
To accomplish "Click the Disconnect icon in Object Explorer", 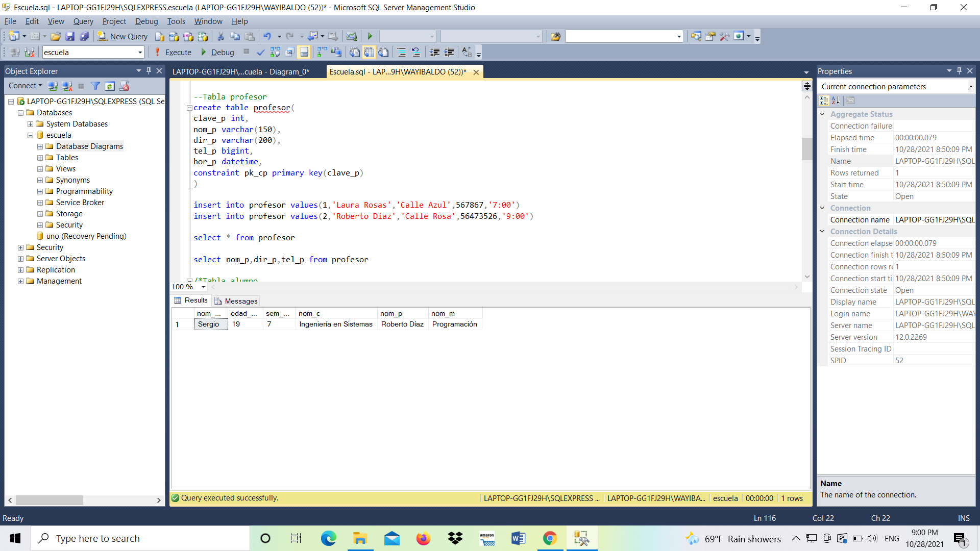I will click(67, 86).
